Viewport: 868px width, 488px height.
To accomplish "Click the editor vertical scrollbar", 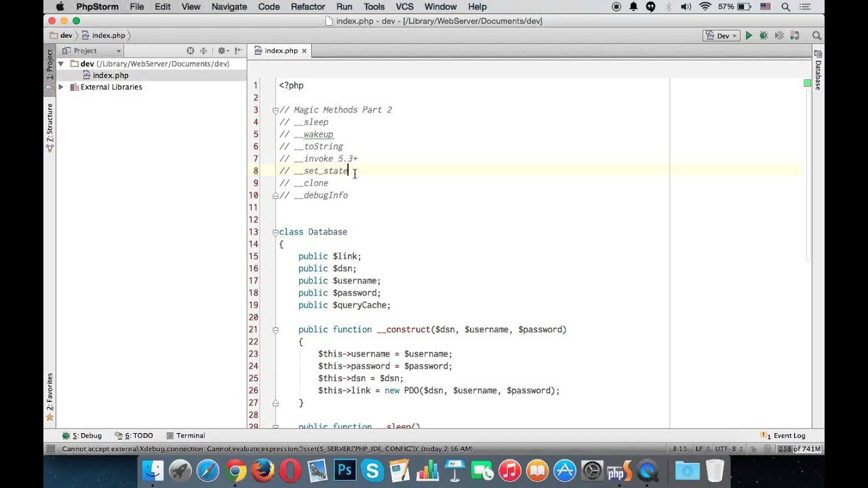I will click(807, 176).
